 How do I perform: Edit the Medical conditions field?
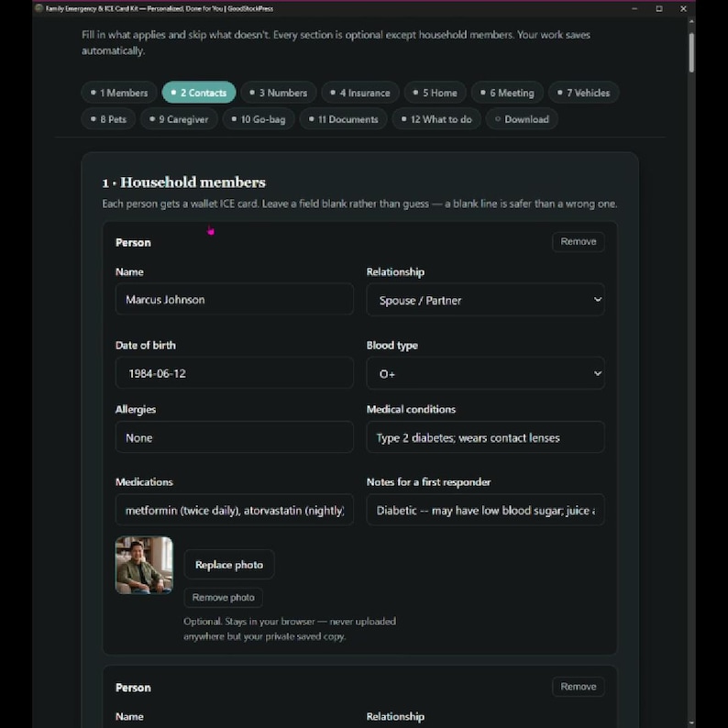click(x=485, y=437)
